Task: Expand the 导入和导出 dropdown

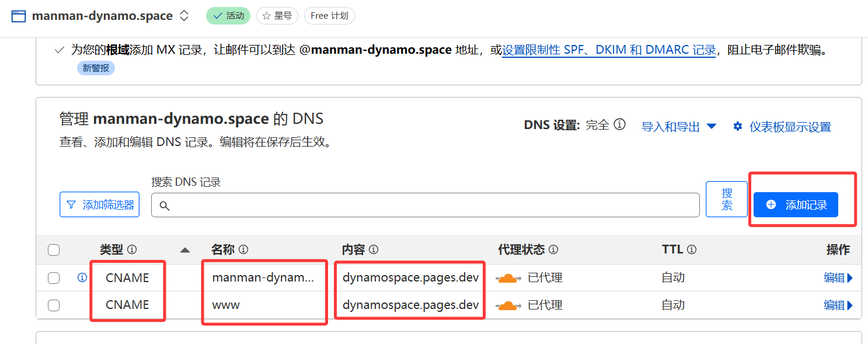Action: click(678, 126)
